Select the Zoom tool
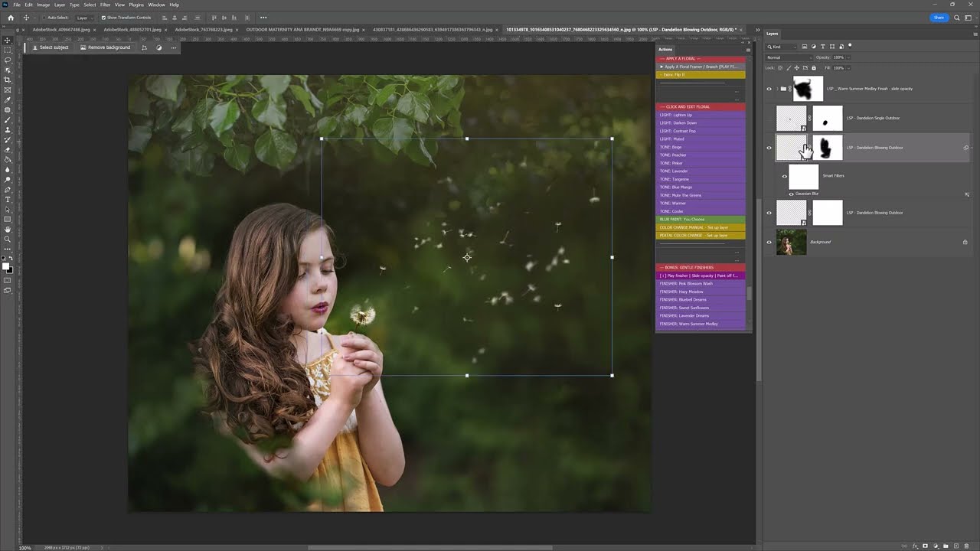980x551 pixels. point(8,240)
